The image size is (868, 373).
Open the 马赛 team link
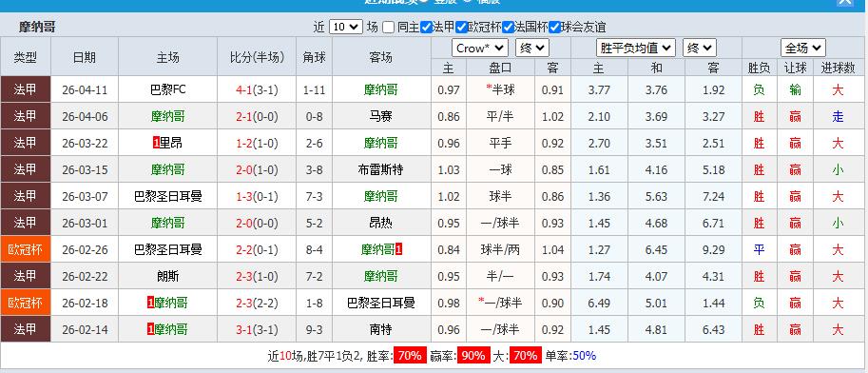click(x=381, y=116)
